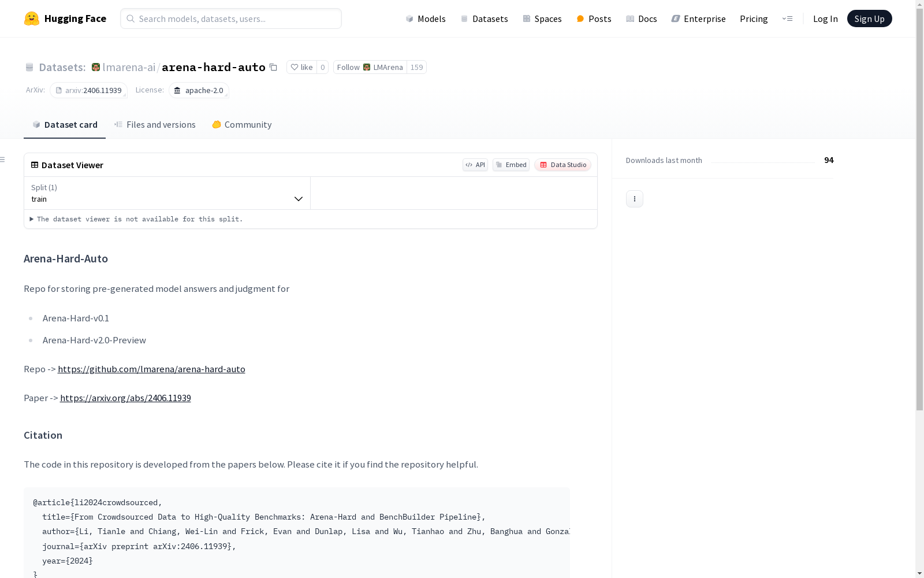Image resolution: width=924 pixels, height=578 pixels.
Task: Click the Hugging Face brand name text
Action: point(75,18)
